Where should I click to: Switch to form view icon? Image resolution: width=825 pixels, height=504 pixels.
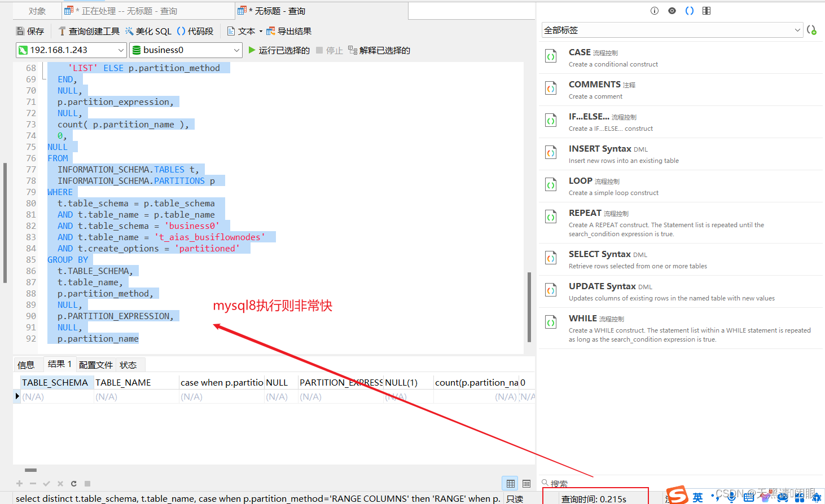(x=526, y=484)
